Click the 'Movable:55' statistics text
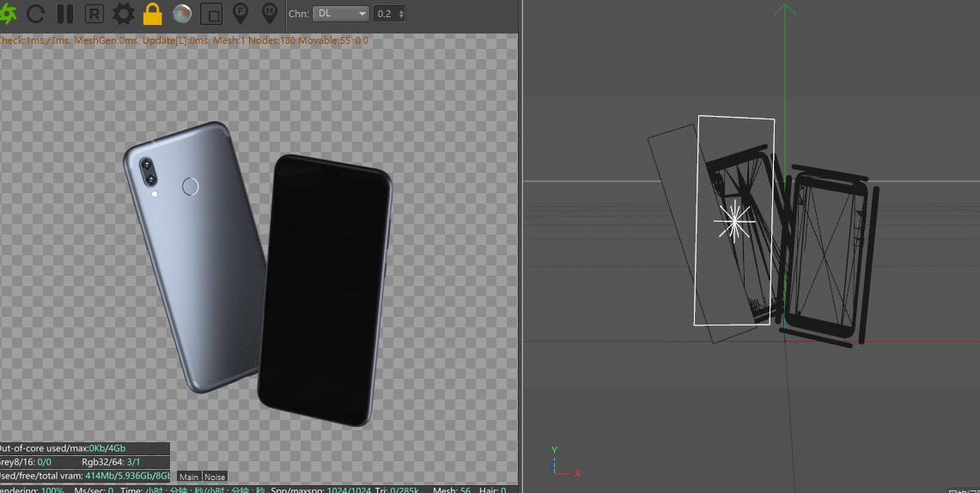Viewport: 980px width, 493px height. 325,40
